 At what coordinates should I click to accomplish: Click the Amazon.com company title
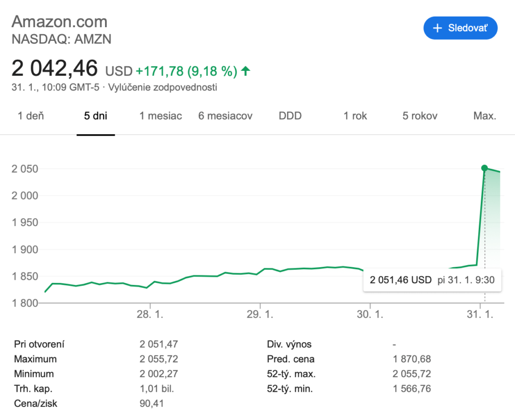coord(59,22)
